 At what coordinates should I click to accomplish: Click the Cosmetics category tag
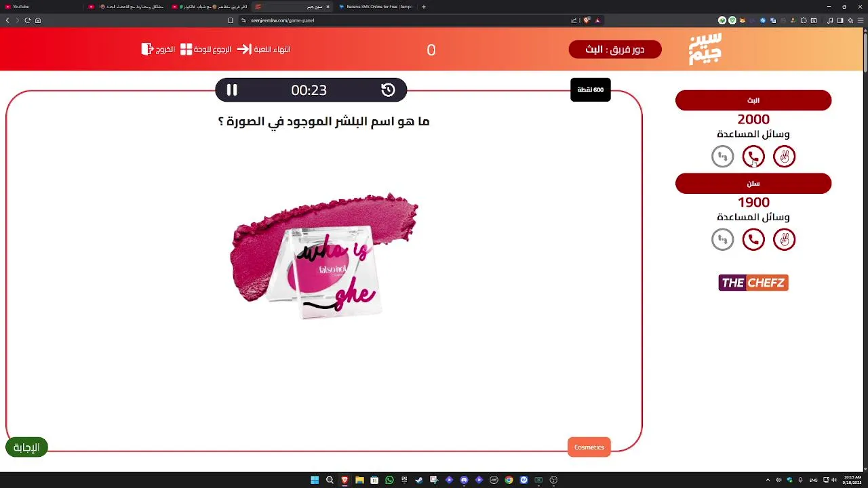click(589, 447)
